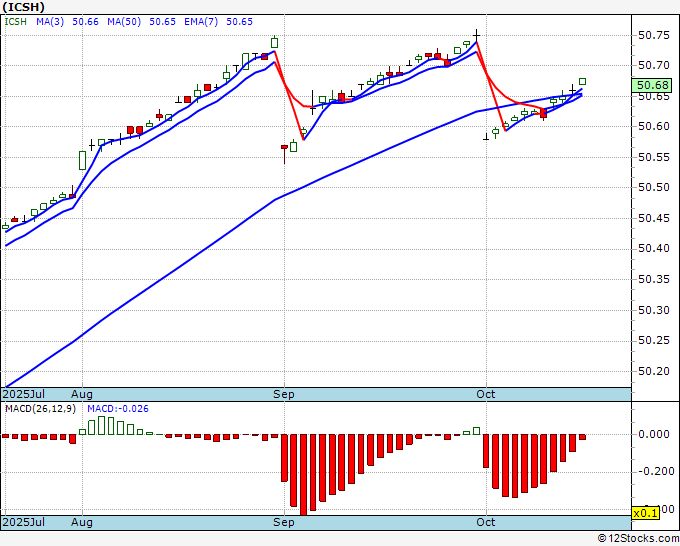680x546 pixels.
Task: Click the 50.20 price axis label
Action: (x=654, y=371)
